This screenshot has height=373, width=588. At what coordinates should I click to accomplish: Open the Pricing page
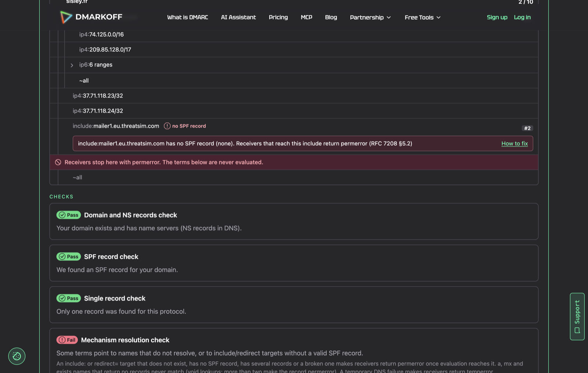pyautogui.click(x=278, y=17)
